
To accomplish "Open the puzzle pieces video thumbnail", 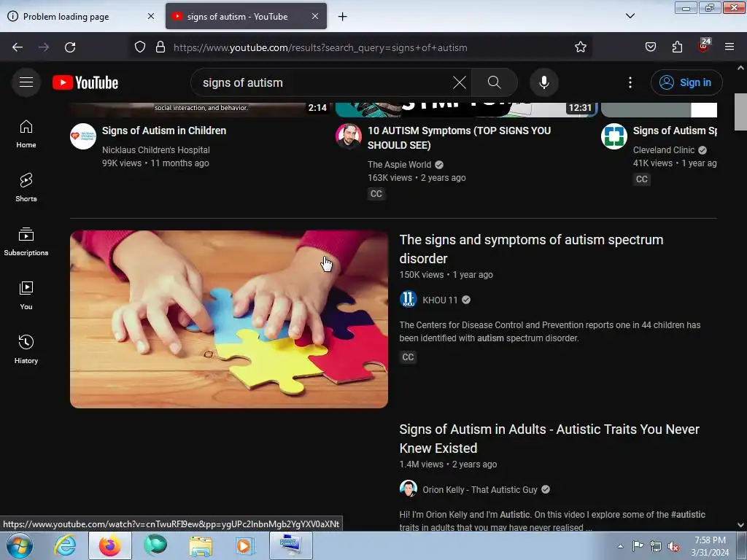I will click(x=229, y=319).
